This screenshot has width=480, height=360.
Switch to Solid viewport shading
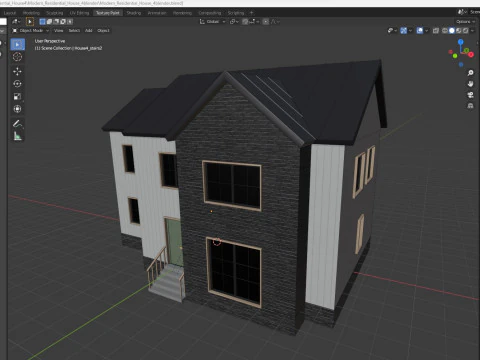[x=451, y=30]
